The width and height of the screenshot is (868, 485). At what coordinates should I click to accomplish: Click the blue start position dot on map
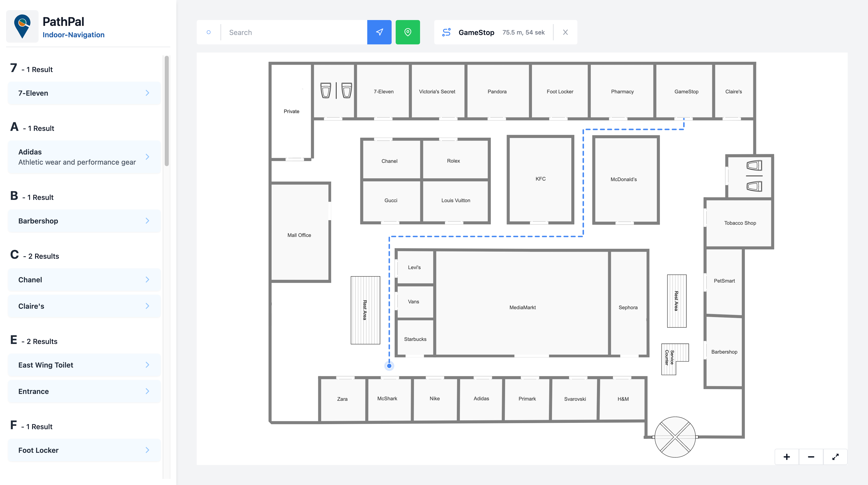389,366
